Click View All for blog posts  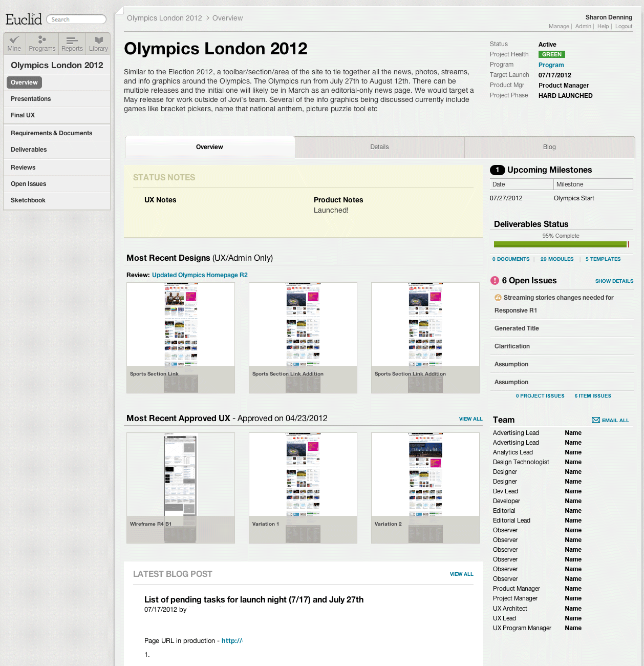[x=461, y=574]
